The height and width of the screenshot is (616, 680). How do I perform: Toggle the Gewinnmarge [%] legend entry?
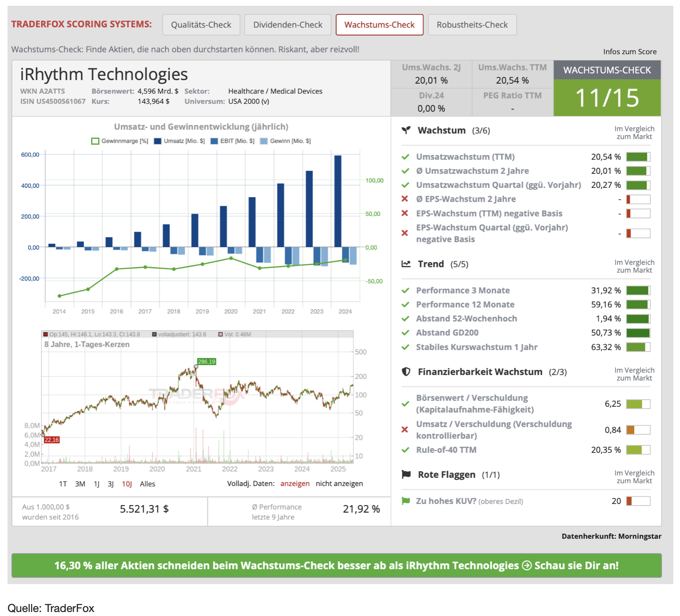120,141
